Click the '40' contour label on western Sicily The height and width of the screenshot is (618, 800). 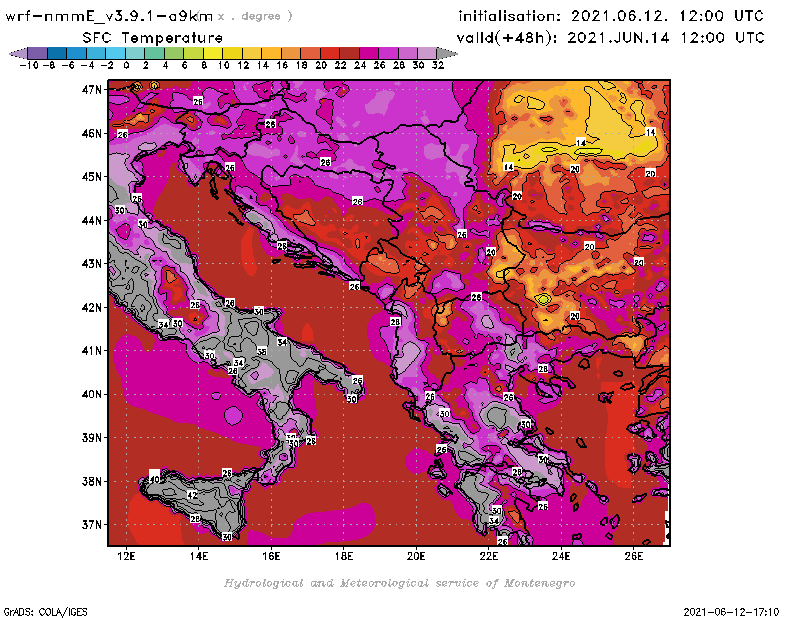[155, 479]
